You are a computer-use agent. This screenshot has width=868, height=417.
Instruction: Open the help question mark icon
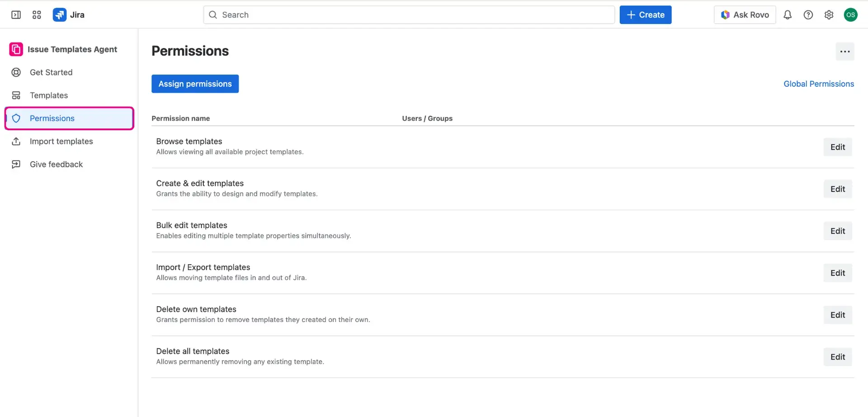click(x=808, y=14)
